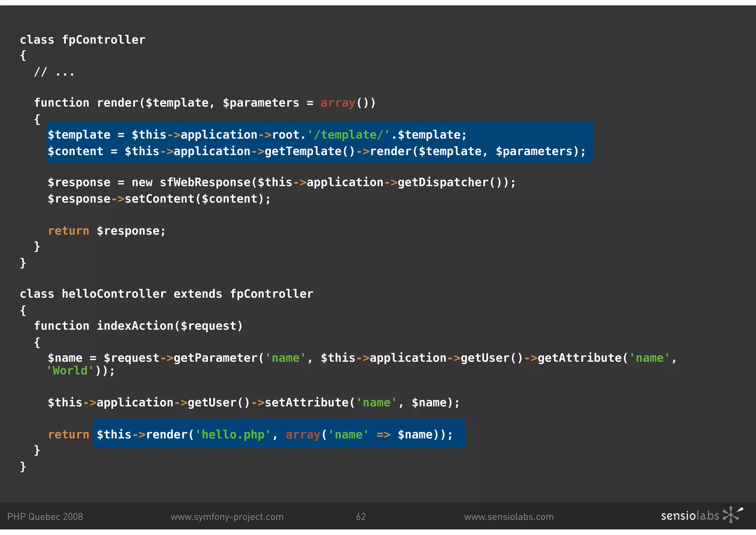Image resolution: width=756 pixels, height=535 pixels.
Task: Click the setAttribute('name', $name) line
Action: (254, 402)
